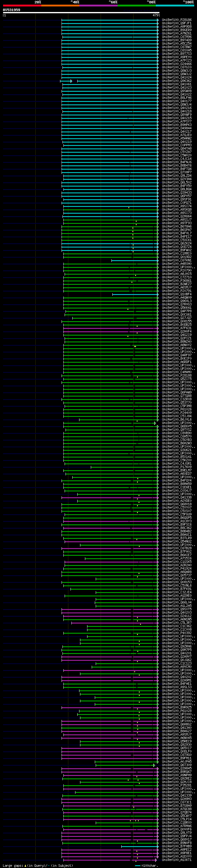Select the UniRef100_Q6L502 label

pos(176,182)
